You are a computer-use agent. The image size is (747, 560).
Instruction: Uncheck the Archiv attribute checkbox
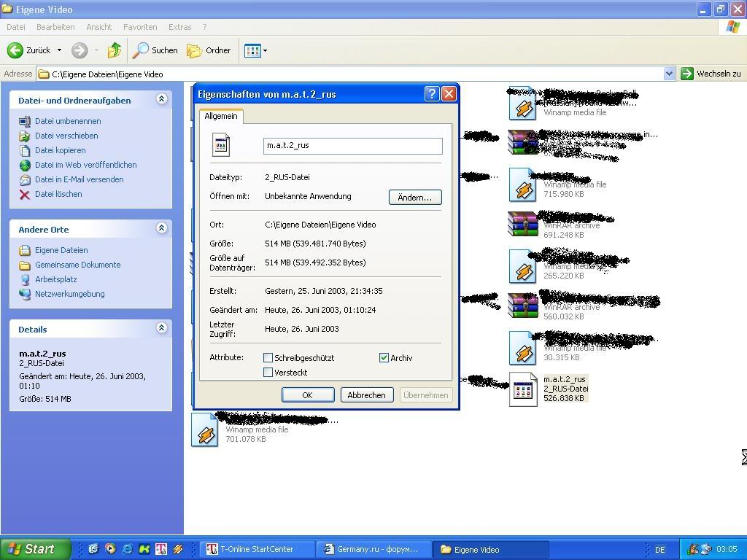[384, 358]
